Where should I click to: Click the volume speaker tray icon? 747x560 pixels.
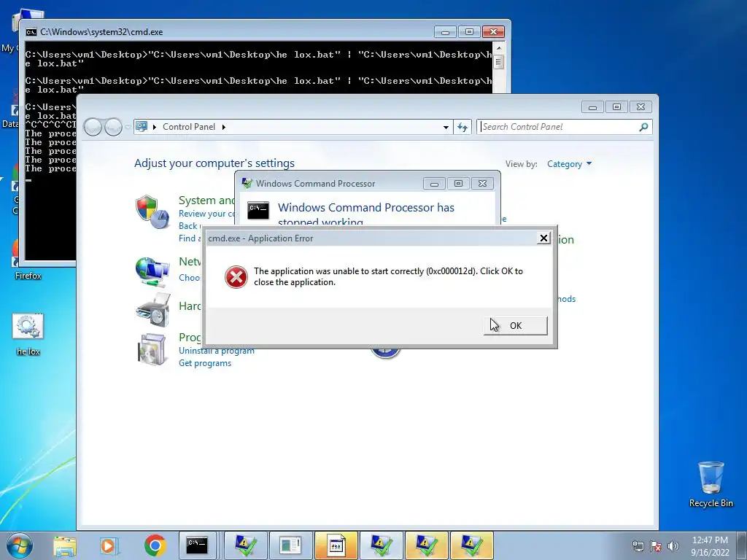[x=673, y=546]
